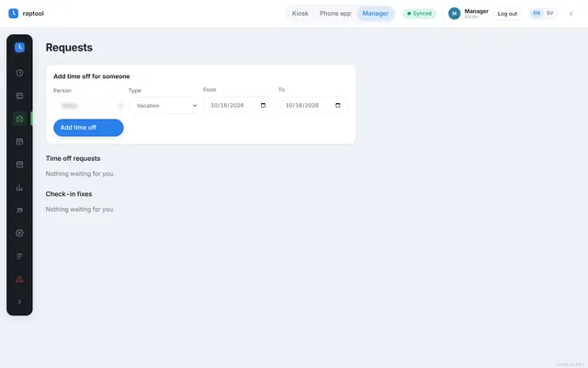
Task: Click 'Add time off for someone' title
Action: (92, 76)
